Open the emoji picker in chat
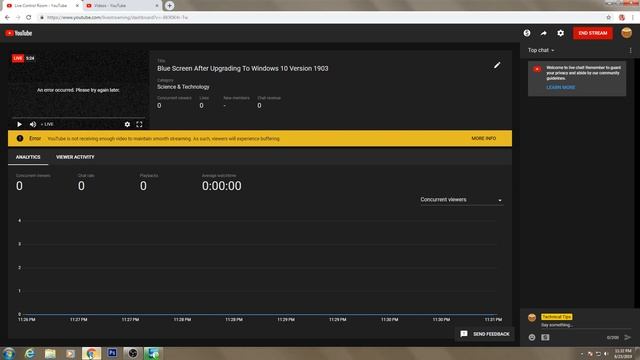The image size is (640, 360). pyautogui.click(x=532, y=337)
